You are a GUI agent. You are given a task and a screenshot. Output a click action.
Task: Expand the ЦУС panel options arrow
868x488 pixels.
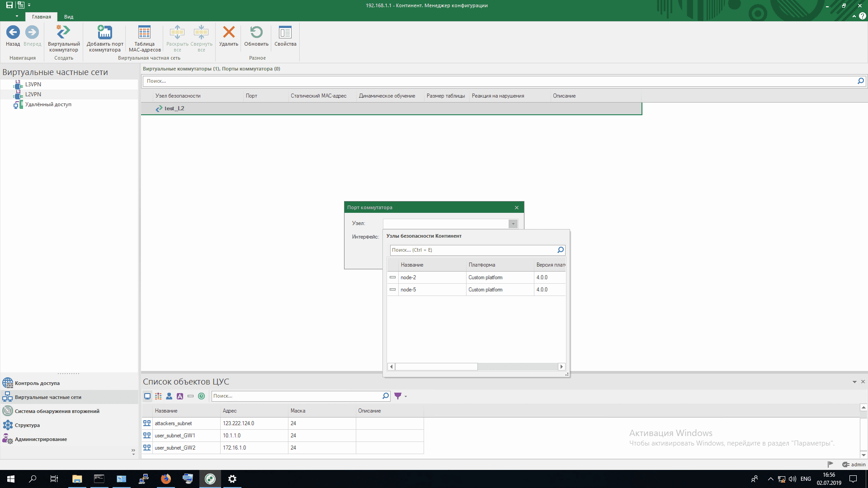[x=854, y=382]
